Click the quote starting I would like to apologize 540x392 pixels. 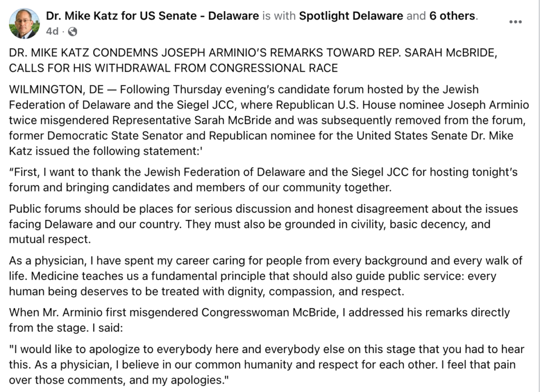(266, 365)
